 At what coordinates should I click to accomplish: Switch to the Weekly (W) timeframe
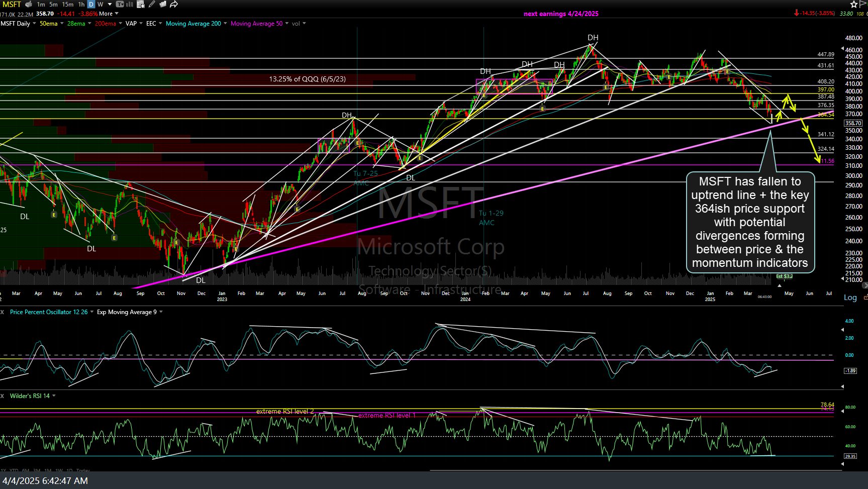pos(101,4)
